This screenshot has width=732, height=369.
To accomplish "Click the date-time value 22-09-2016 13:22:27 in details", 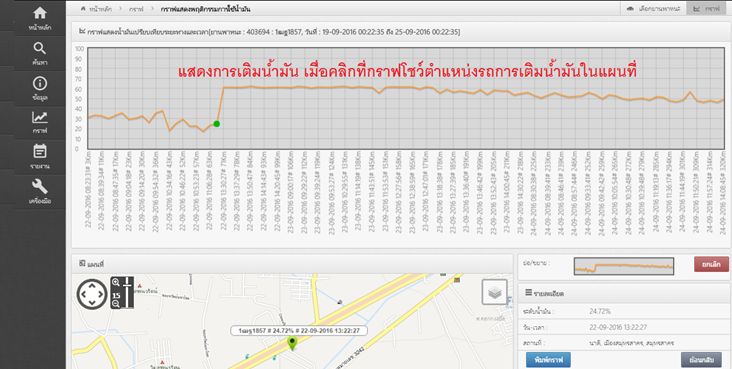I will coord(618,327).
